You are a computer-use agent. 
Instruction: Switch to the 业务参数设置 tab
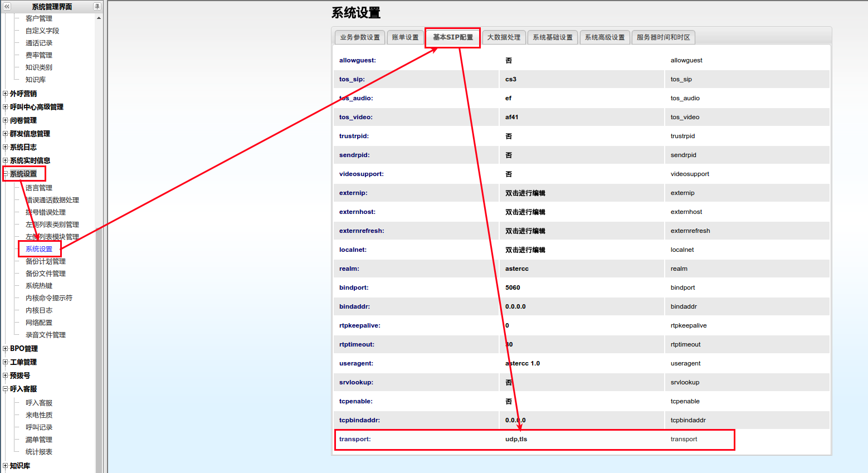(x=360, y=37)
